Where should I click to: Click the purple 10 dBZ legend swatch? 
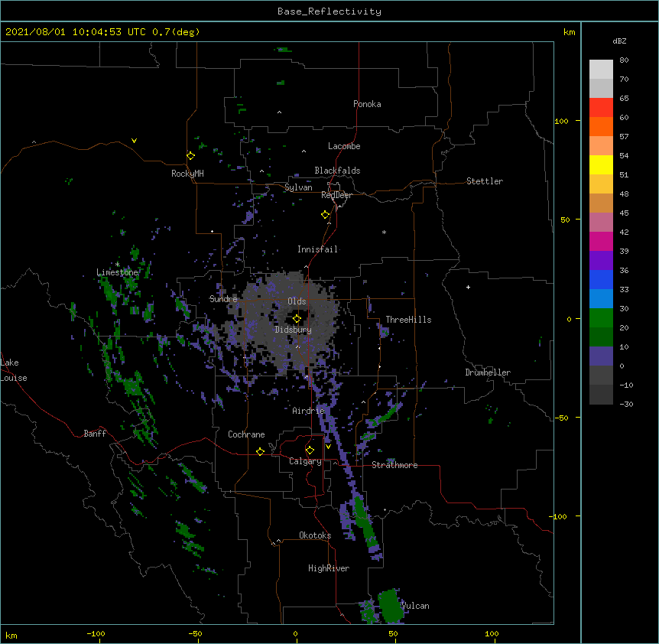tap(601, 356)
